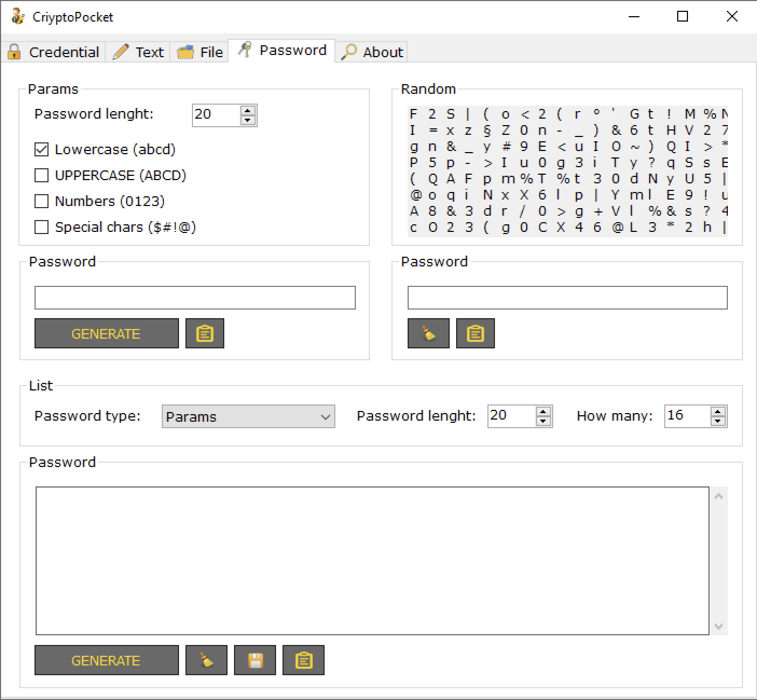Open the Password type dropdown
Image resolution: width=757 pixels, height=700 pixels.
click(248, 416)
